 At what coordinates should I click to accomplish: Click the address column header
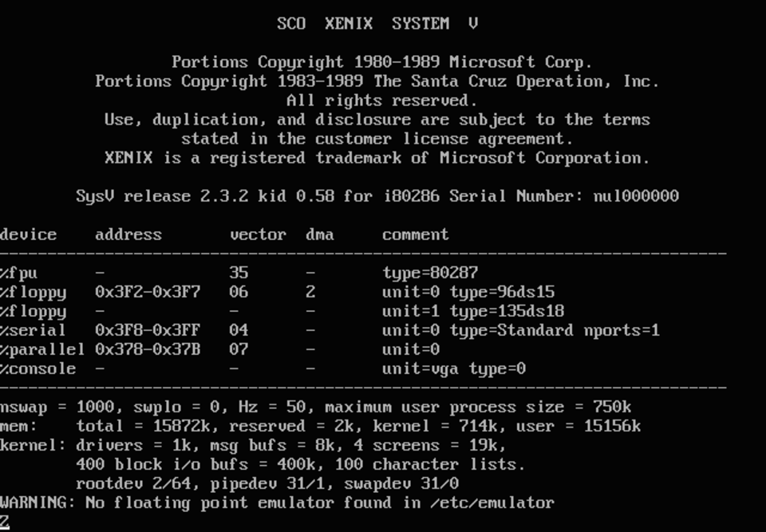(128, 234)
